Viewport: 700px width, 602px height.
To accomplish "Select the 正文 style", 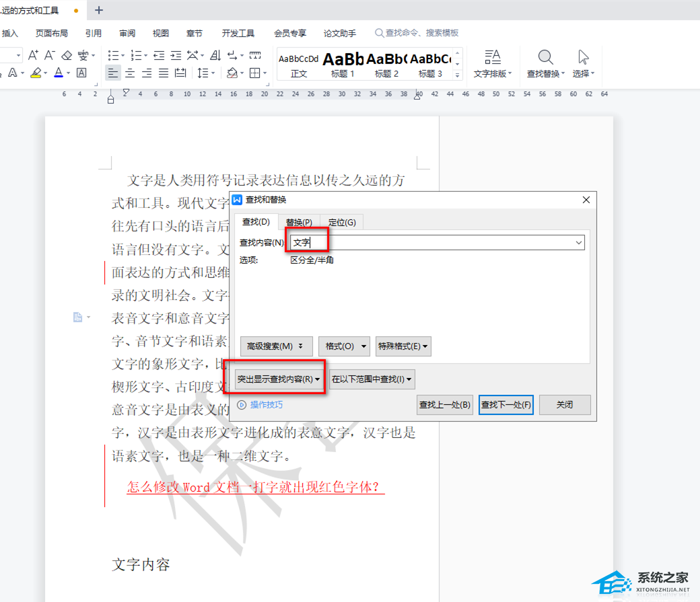I will 299,65.
